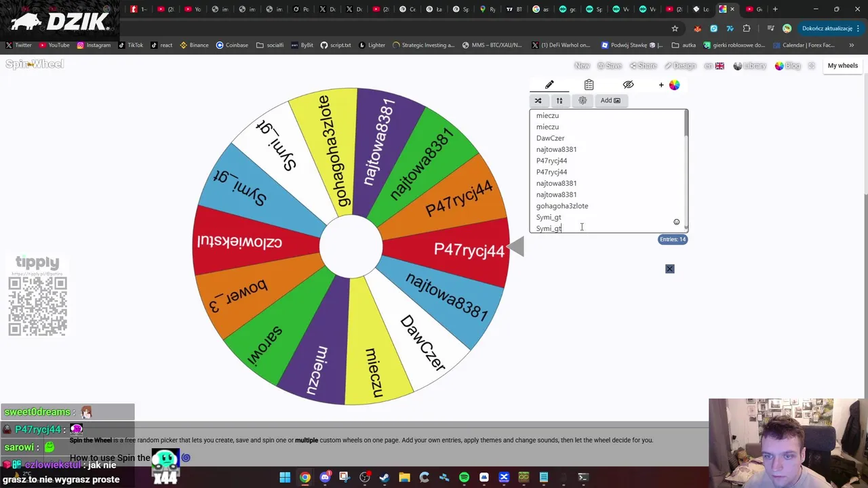The width and height of the screenshot is (868, 488).
Task: Open the Calendar Forex Factory bookmark
Action: click(804, 45)
